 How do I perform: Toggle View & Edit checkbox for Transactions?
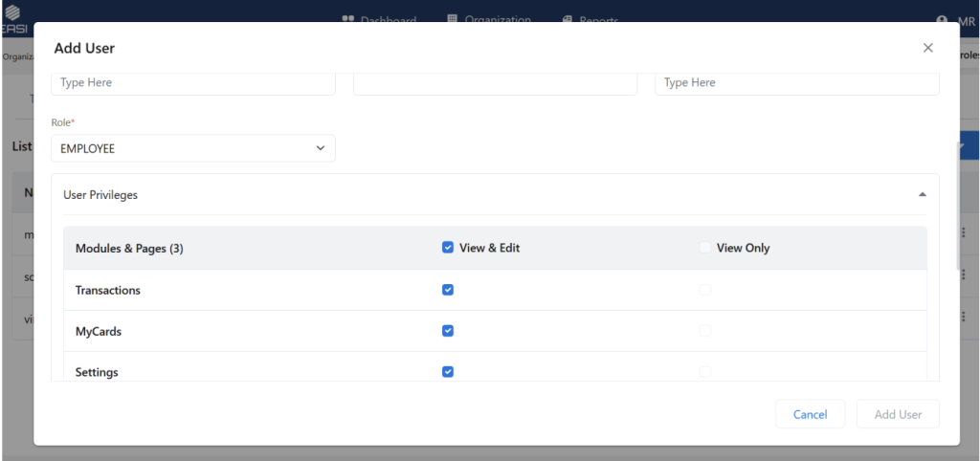(448, 290)
